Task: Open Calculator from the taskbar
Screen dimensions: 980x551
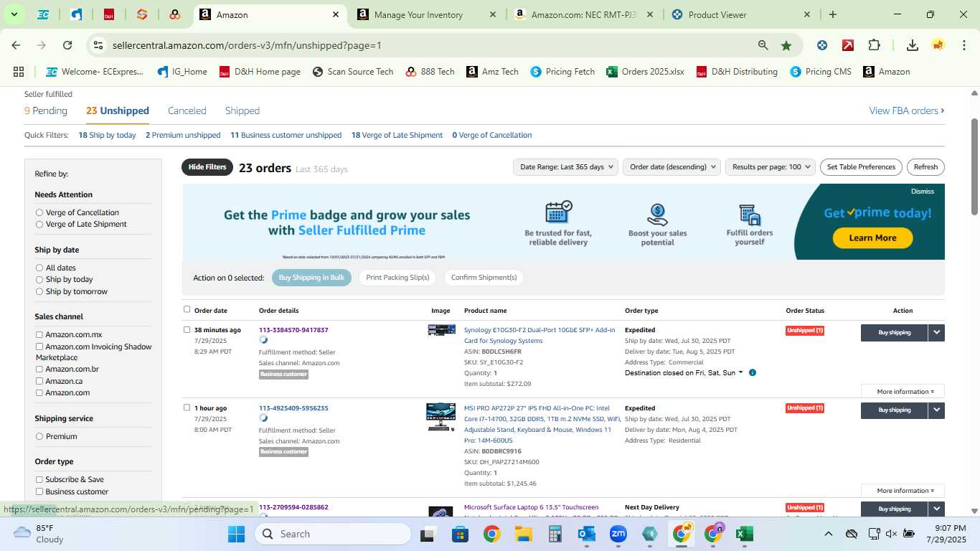Action: point(555,534)
